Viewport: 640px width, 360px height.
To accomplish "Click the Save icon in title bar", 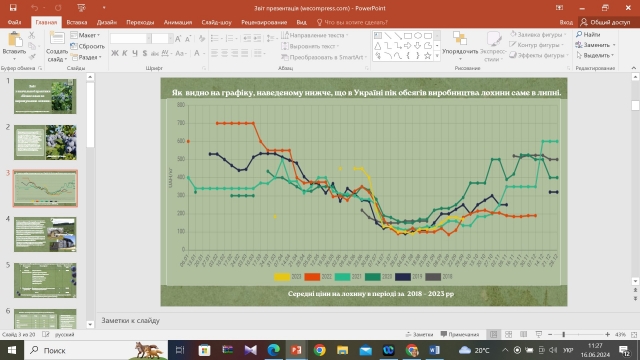I will point(13,8).
